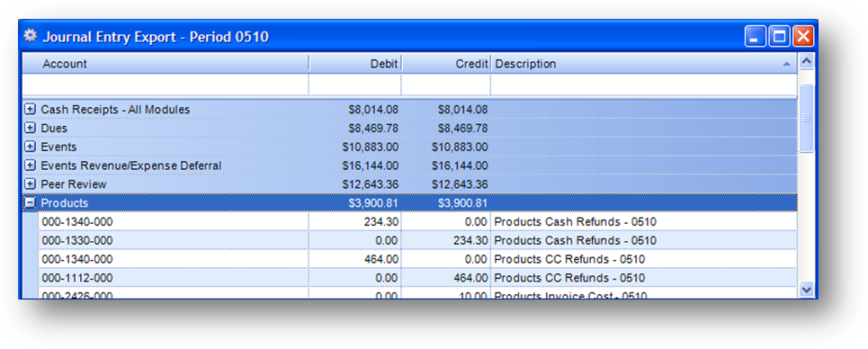Sort by the Debit column header

[x=354, y=64]
